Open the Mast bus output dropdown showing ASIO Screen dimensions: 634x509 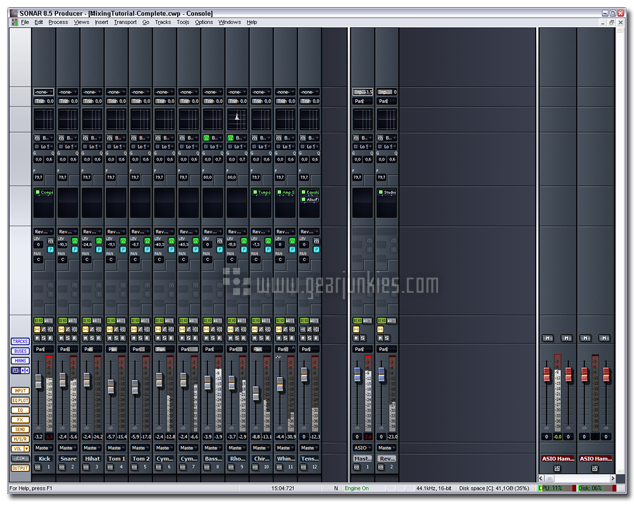362,448
